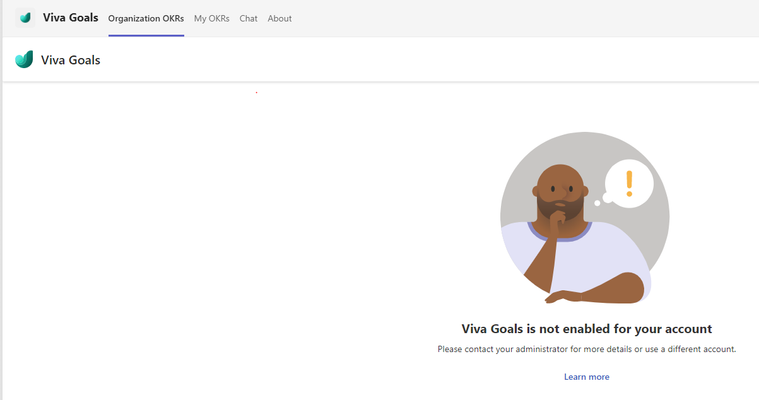This screenshot has height=400, width=759.
Task: Click the small thought bubble dots near the man
Action: (x=603, y=200)
